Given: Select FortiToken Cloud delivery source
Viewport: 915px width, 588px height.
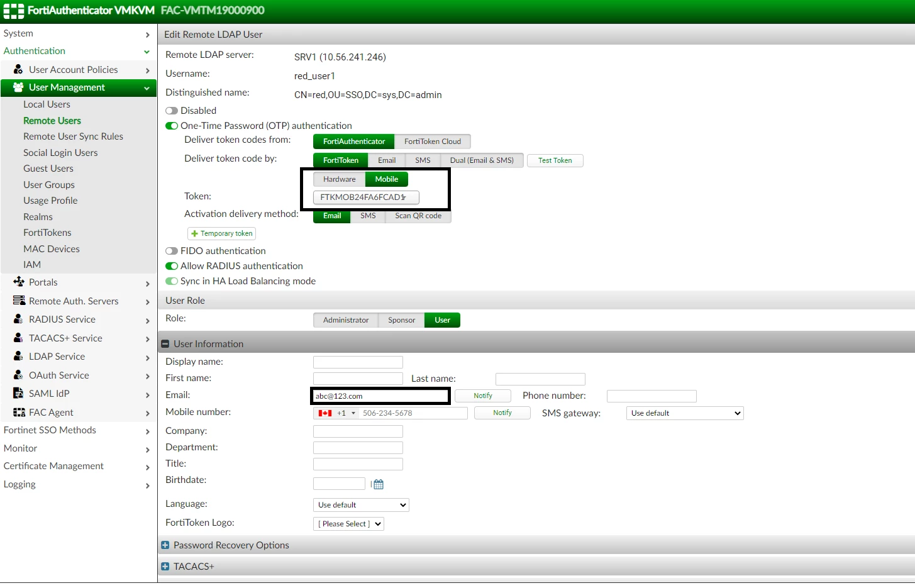Looking at the screenshot, I should click(x=433, y=141).
